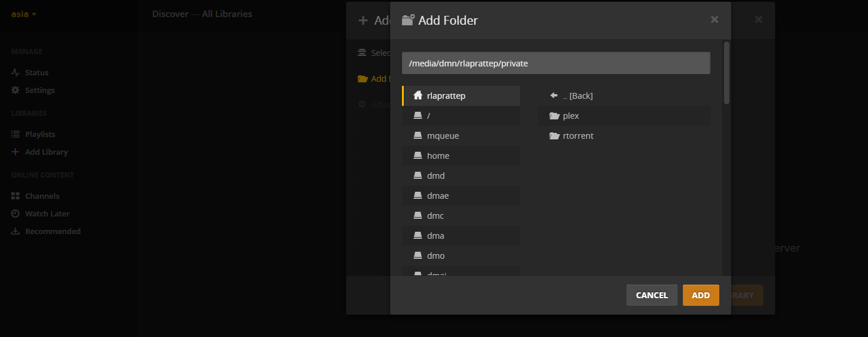Click the CANCEL button

tap(652, 295)
